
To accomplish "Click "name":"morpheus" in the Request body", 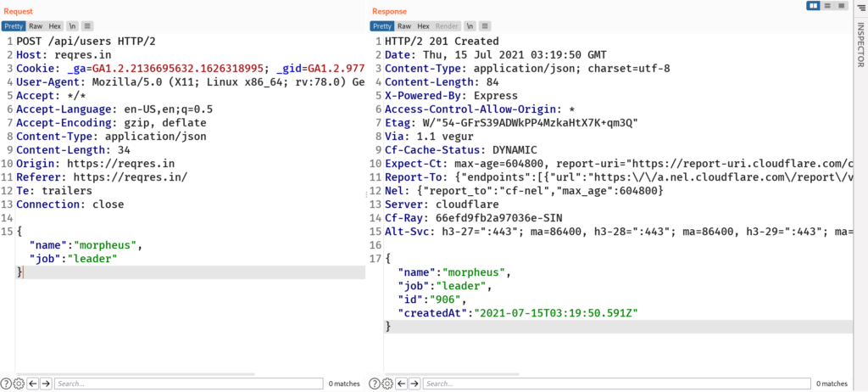I will [86, 245].
